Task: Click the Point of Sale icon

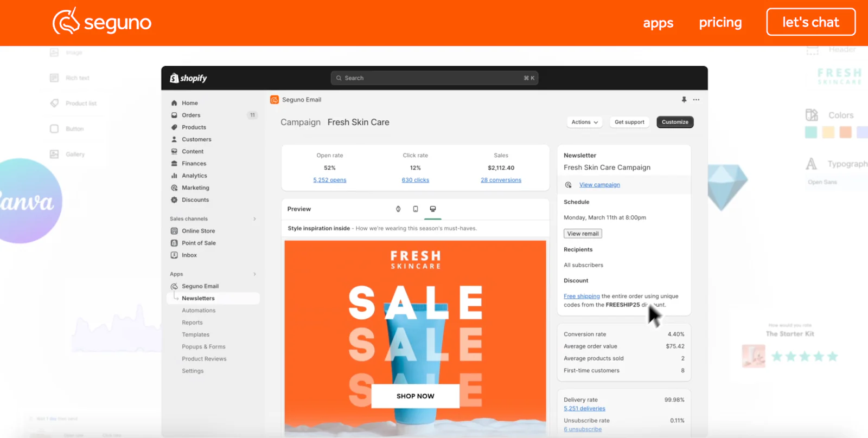Action: pos(174,243)
